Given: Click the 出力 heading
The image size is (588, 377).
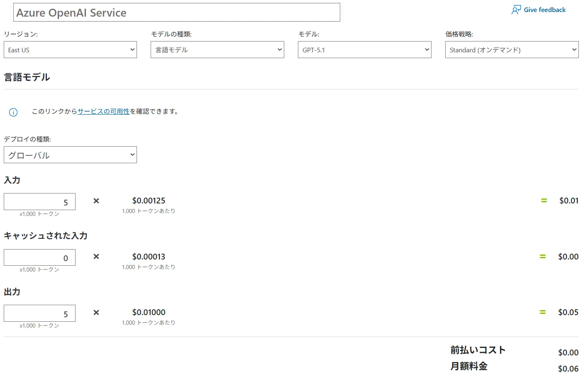Looking at the screenshot, I should click(x=12, y=292).
